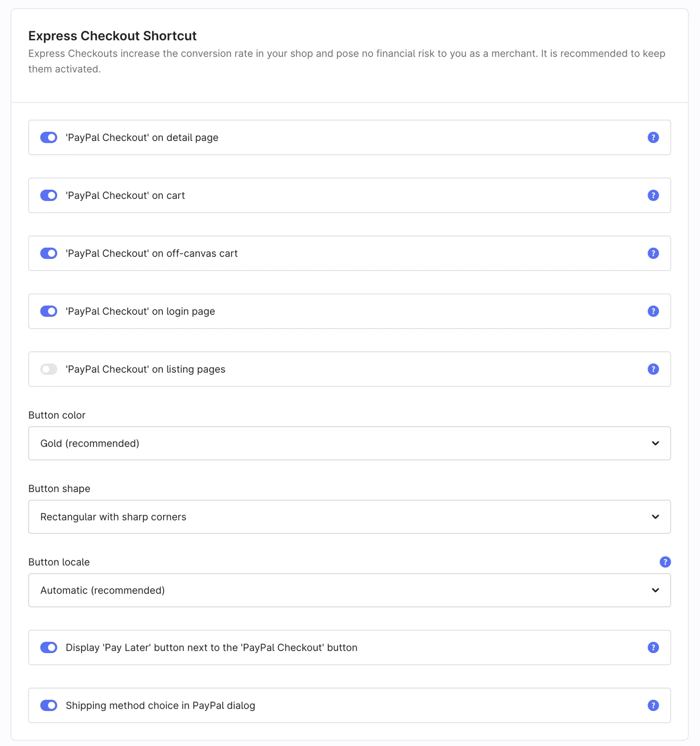Click the 'PayPal Checkout' on listing pages label

(146, 369)
